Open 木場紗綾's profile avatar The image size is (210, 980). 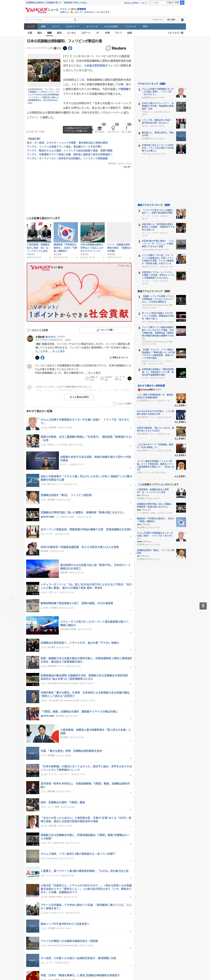(x=30, y=338)
